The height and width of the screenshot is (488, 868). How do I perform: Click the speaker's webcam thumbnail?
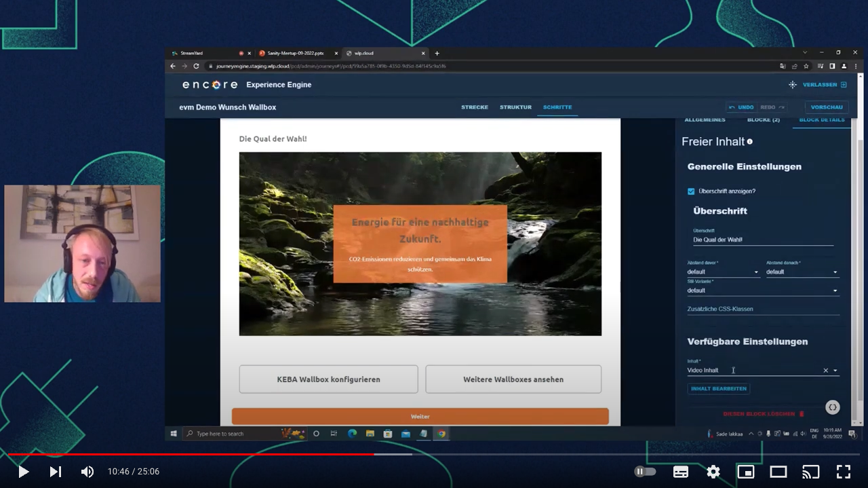[83, 244]
